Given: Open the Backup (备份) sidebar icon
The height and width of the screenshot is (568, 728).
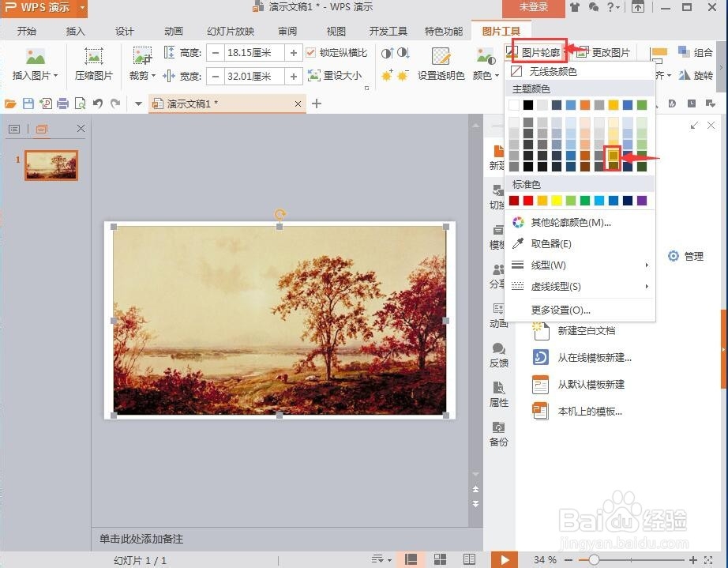Looking at the screenshot, I should pyautogui.click(x=499, y=427).
